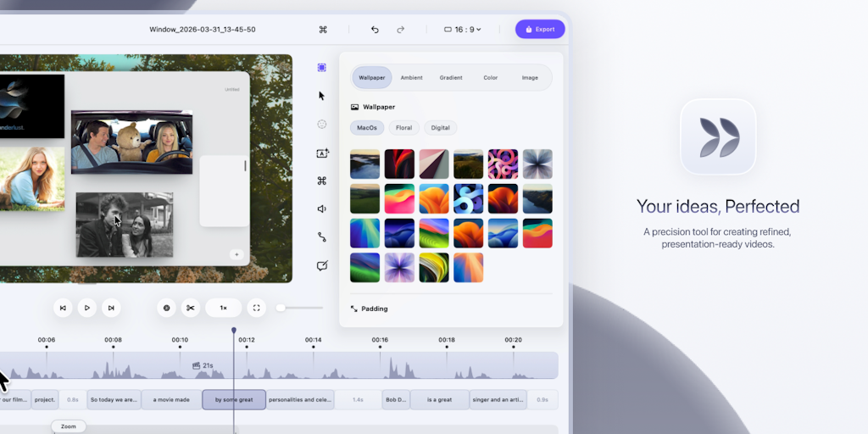Select the Floral wallpaper category
868x434 pixels.
click(404, 128)
